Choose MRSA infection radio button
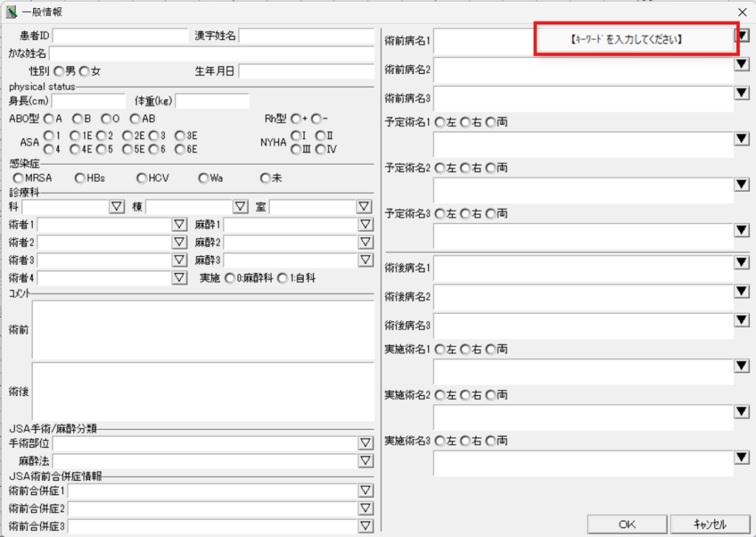Viewport: 756px width, 537px height. point(18,178)
